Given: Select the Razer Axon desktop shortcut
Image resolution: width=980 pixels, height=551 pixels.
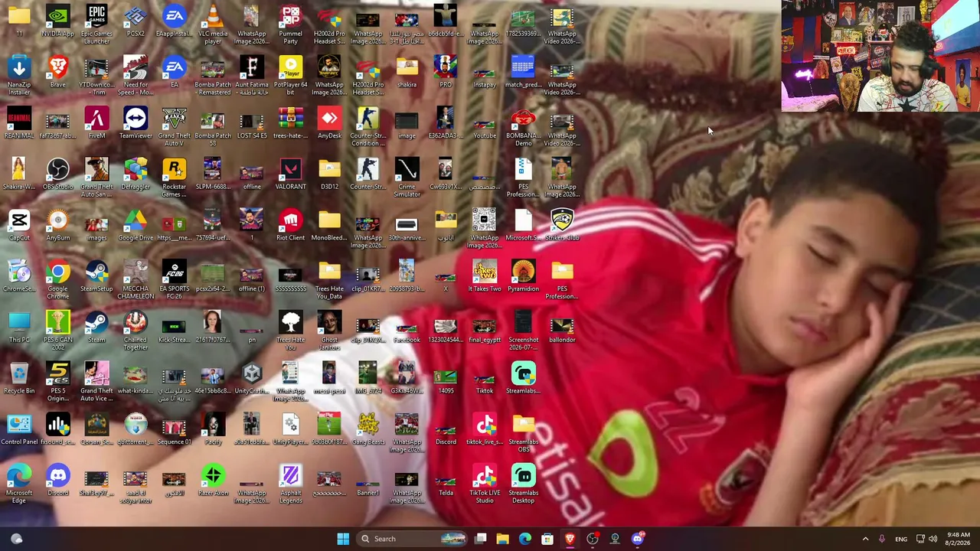Looking at the screenshot, I should [x=213, y=481].
